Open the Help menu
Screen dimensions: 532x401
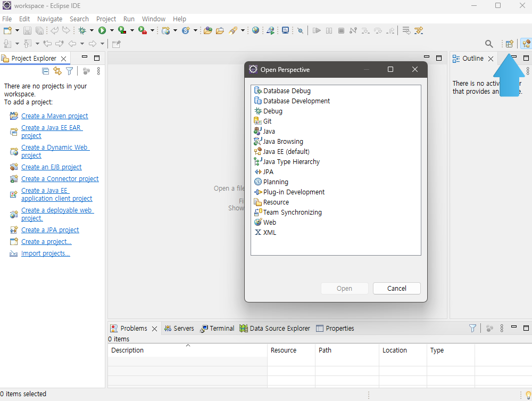(x=179, y=19)
